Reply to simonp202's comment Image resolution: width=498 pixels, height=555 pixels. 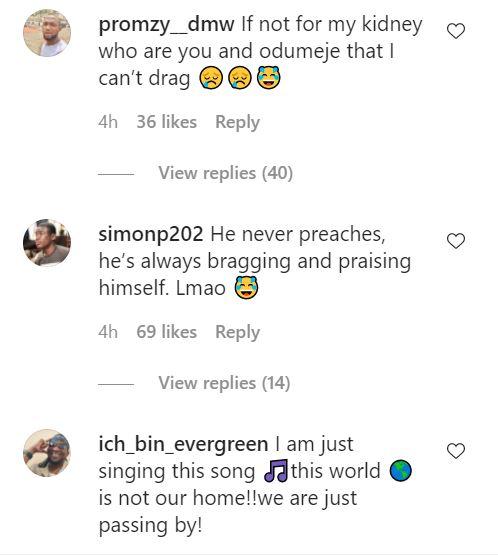point(237,332)
